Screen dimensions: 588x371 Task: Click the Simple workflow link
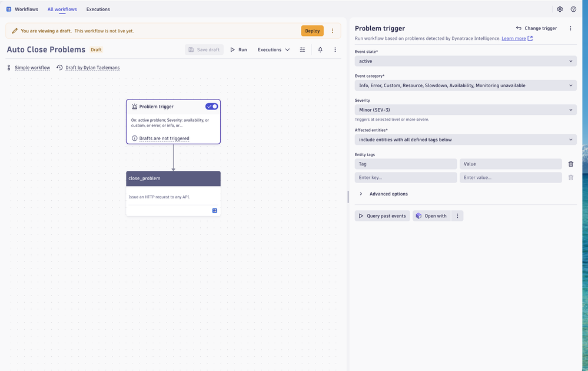pyautogui.click(x=32, y=68)
